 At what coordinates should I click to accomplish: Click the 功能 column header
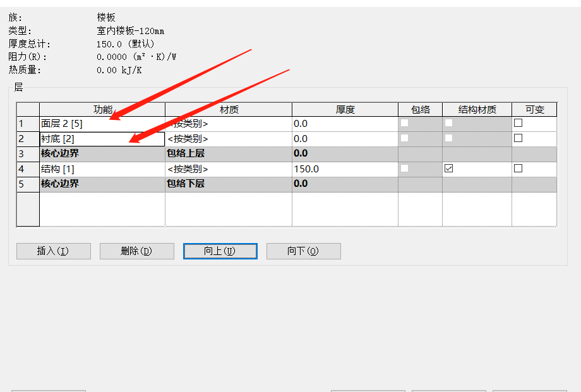pyautogui.click(x=102, y=109)
